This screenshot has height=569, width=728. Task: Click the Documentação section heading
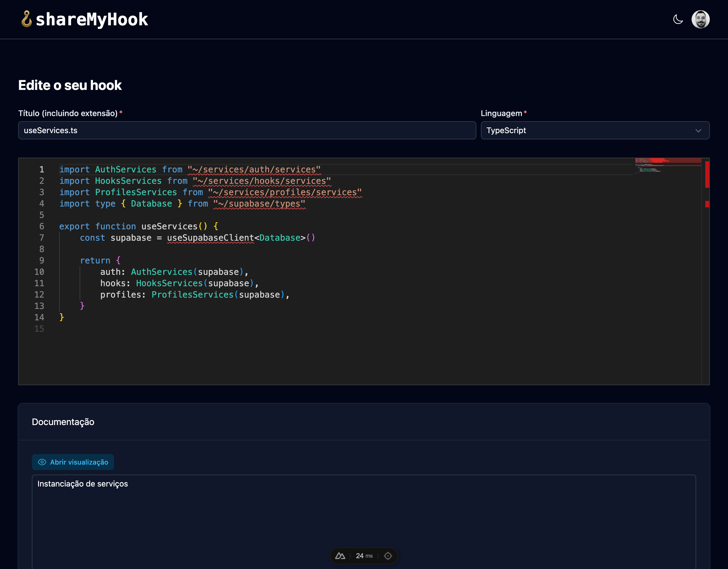pyautogui.click(x=63, y=422)
